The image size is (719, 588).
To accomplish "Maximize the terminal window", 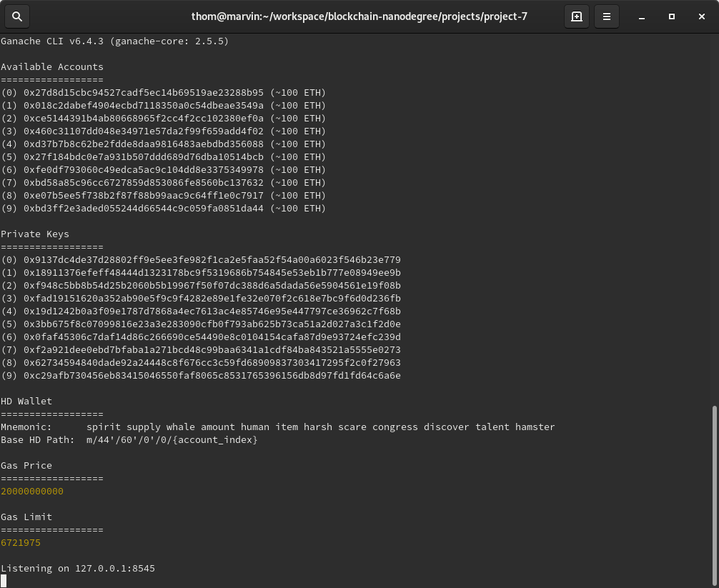I will (672, 16).
